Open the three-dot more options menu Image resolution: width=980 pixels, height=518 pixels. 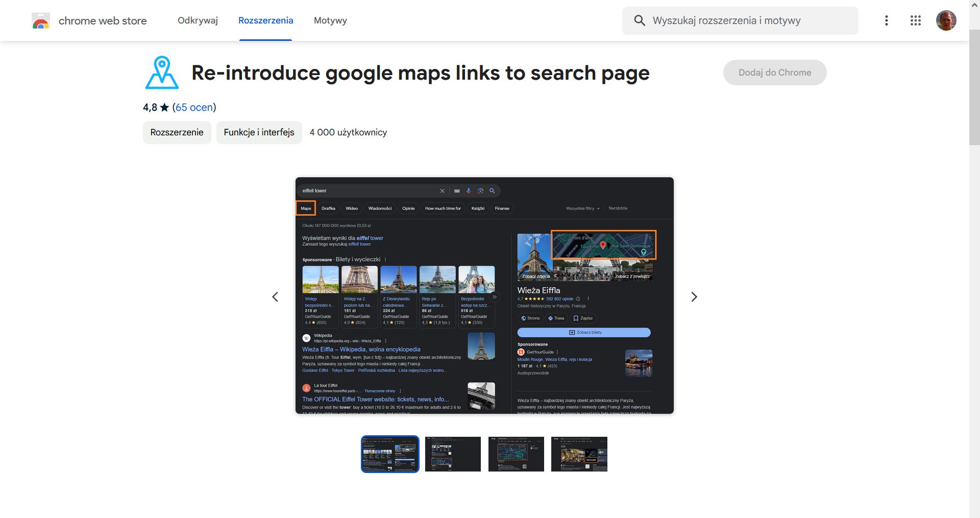[887, 20]
